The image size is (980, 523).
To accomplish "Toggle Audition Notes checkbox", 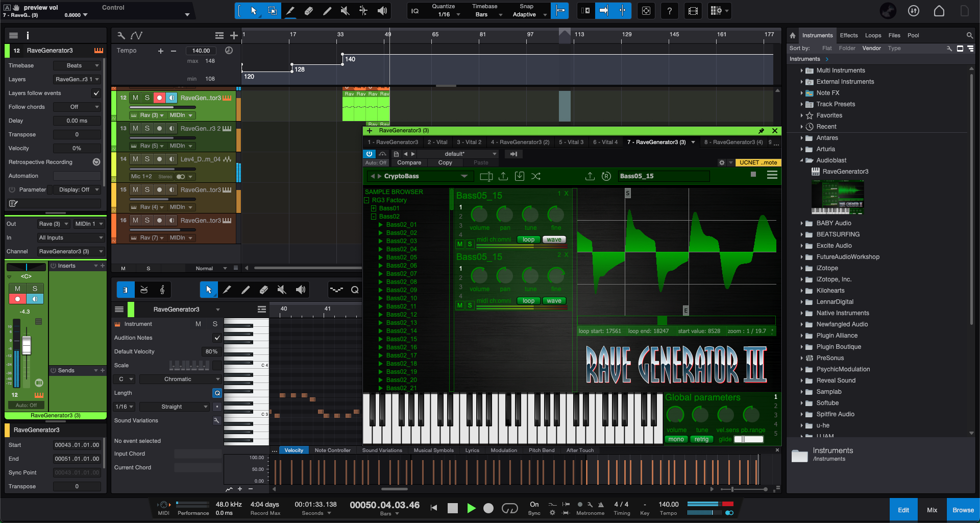I will (217, 338).
